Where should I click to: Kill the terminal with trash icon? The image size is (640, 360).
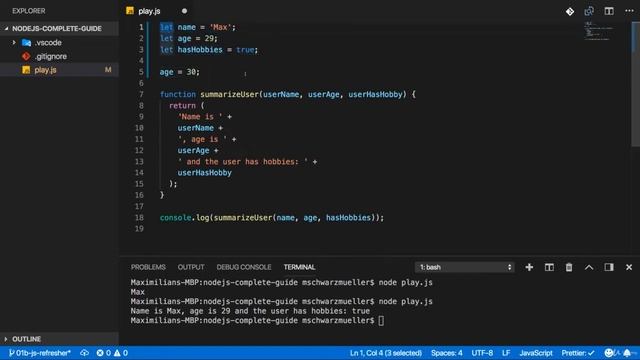(x=569, y=267)
